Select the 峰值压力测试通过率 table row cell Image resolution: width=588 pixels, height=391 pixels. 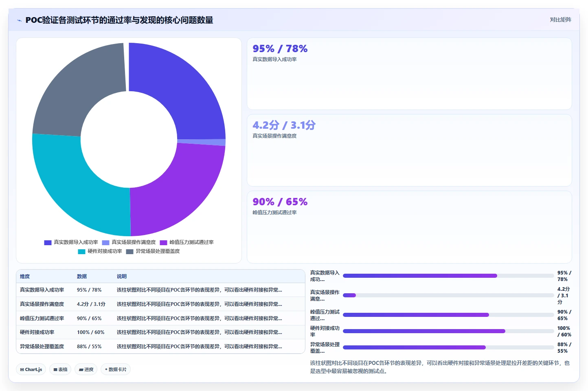click(42, 319)
